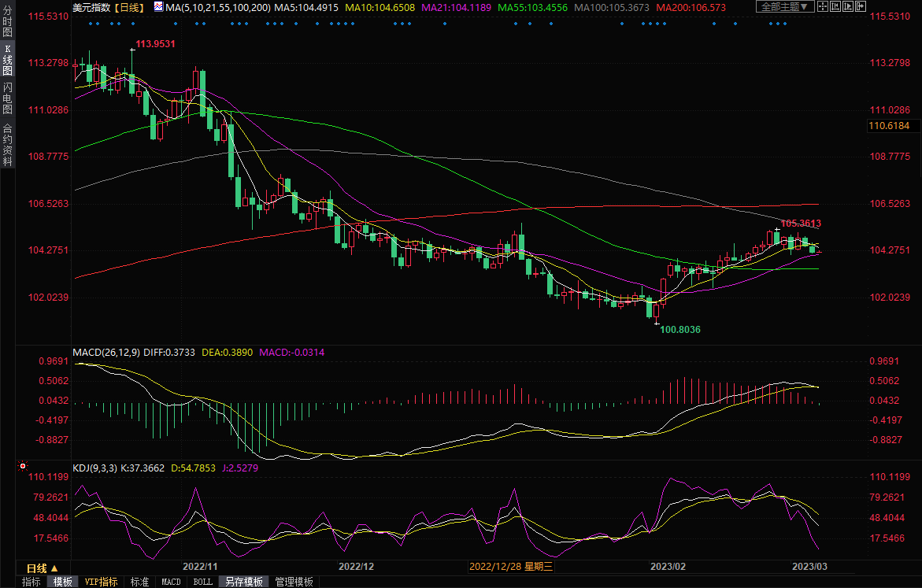Open the 闪电图 sidebar tab
The height and width of the screenshot is (588, 922).
[x=7, y=98]
